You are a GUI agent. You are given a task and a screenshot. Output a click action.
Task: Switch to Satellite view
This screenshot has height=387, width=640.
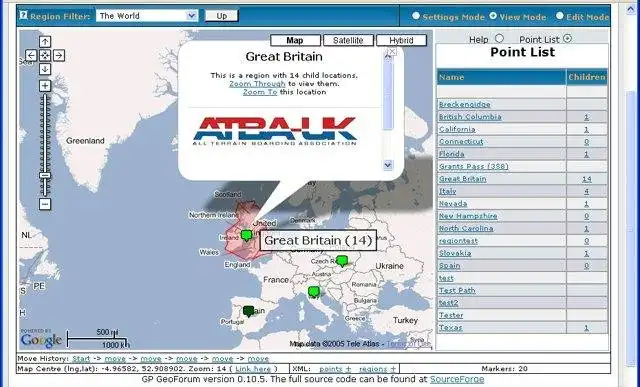[348, 40]
